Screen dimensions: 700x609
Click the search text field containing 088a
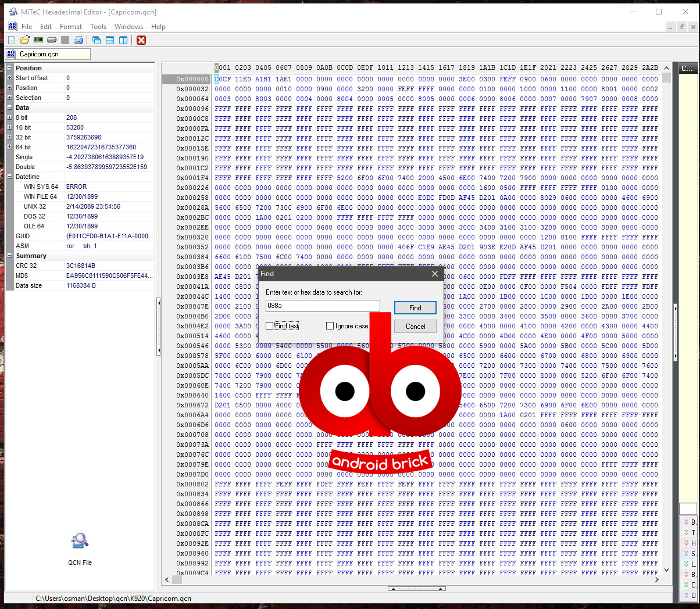pos(323,306)
